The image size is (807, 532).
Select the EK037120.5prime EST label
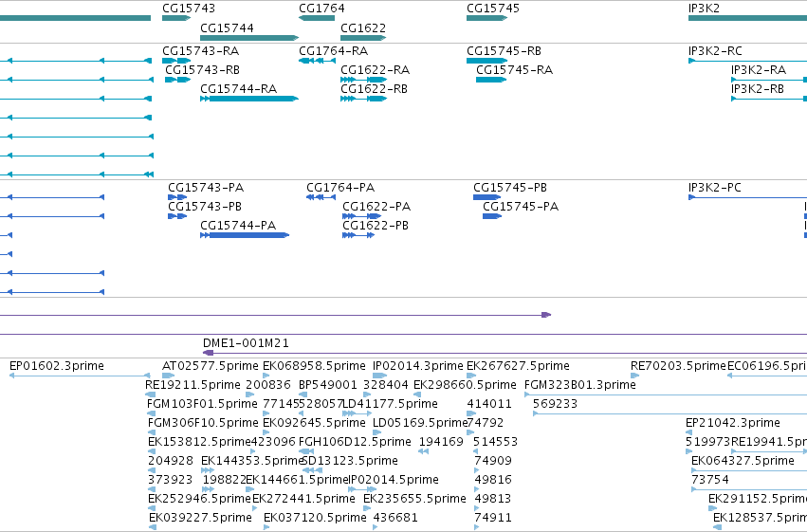pyautogui.click(x=315, y=518)
